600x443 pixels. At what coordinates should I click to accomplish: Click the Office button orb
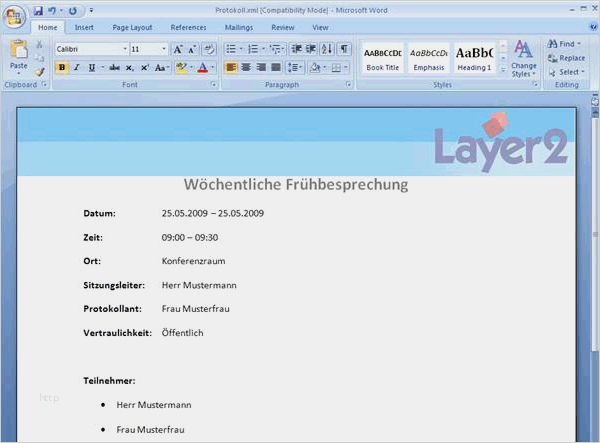coord(15,18)
